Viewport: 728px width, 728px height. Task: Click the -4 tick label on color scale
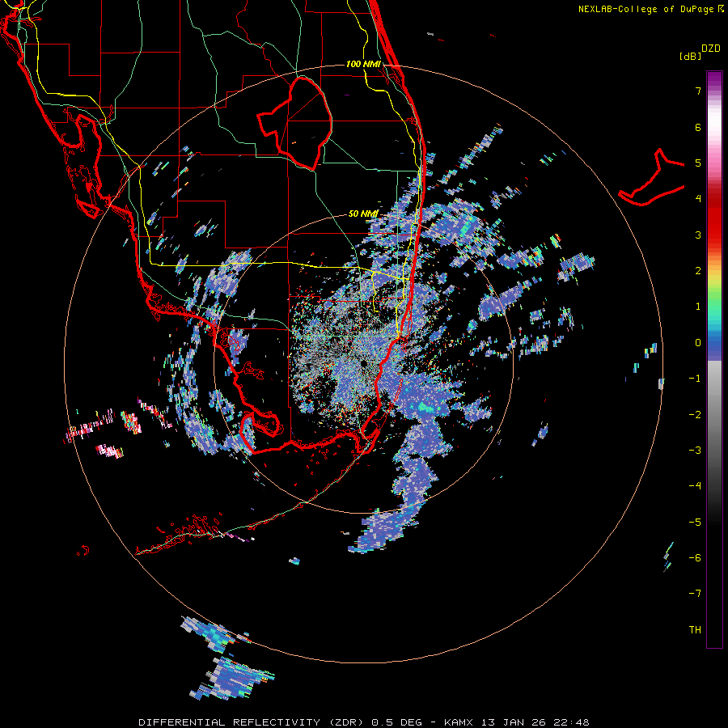tap(695, 485)
